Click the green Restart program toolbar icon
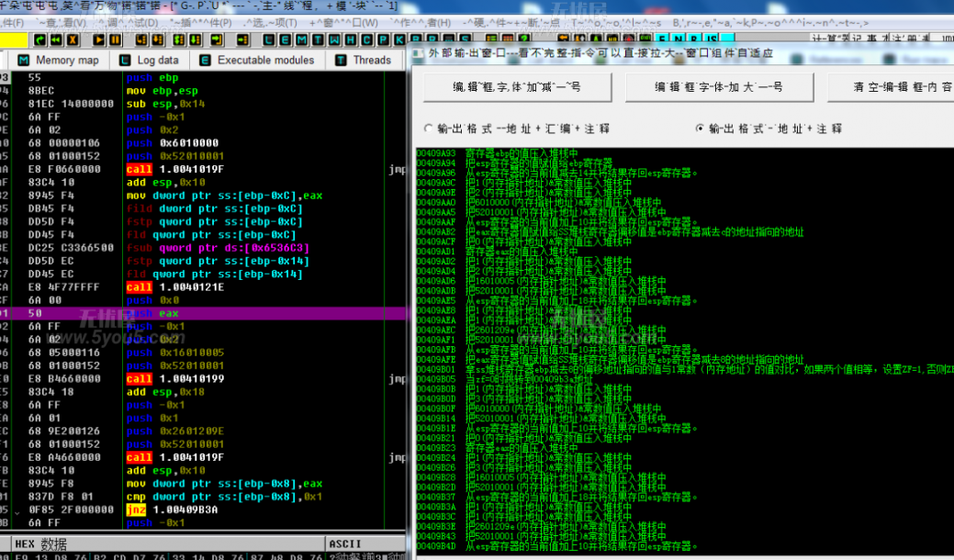This screenshot has height=560, width=954. coord(40,40)
